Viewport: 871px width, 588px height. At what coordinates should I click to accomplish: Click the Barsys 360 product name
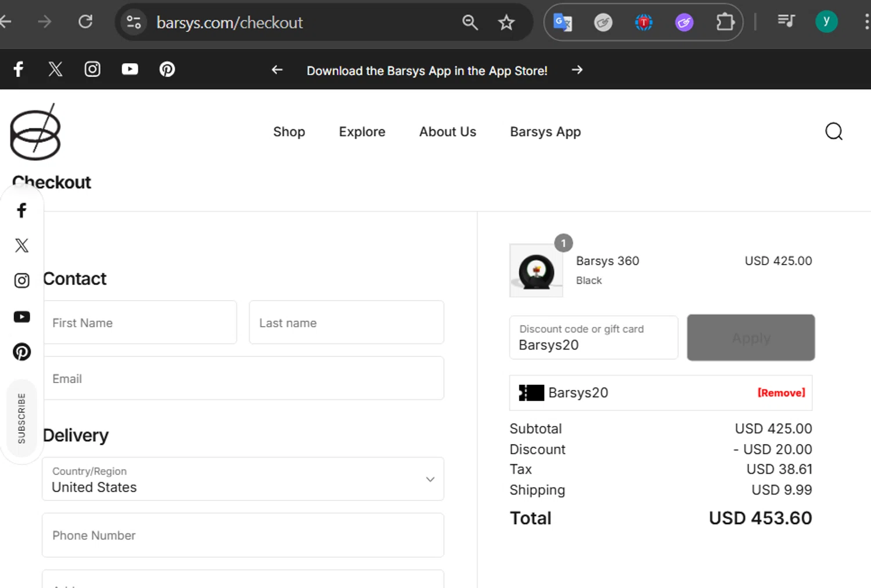coord(607,261)
